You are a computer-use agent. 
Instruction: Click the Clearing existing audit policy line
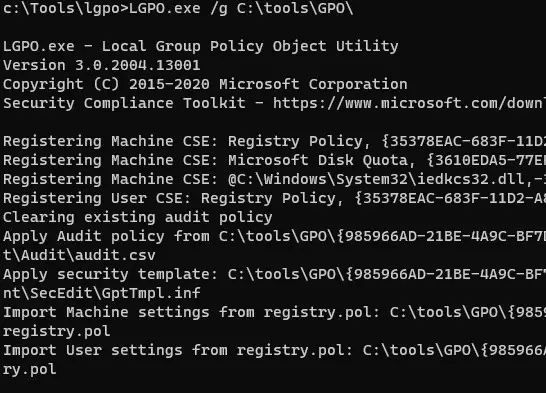click(x=138, y=217)
